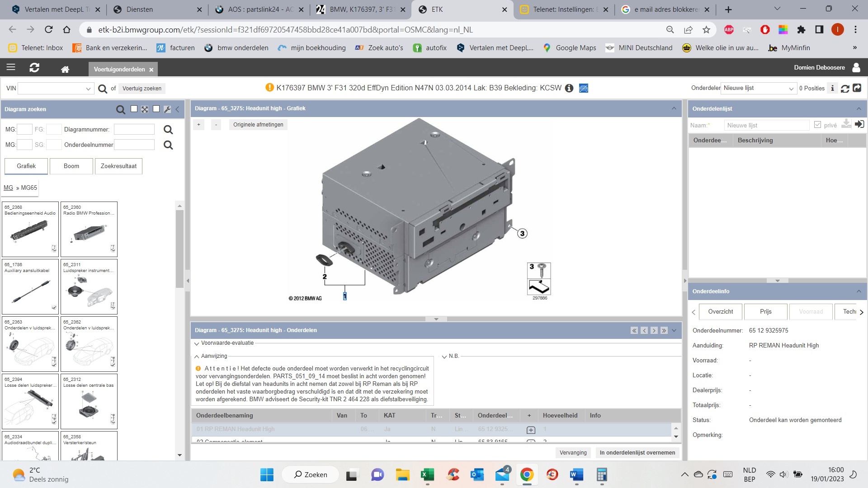Click the refresh icon in the dark header
The height and width of the screenshot is (488, 868).
34,68
